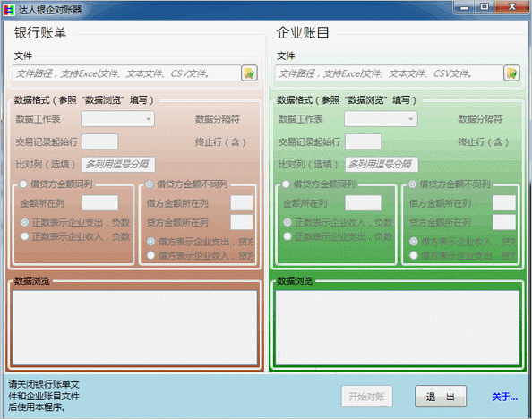Image resolution: width=532 pixels, height=419 pixels.
Task: Click the 退出 button
Action: [441, 397]
